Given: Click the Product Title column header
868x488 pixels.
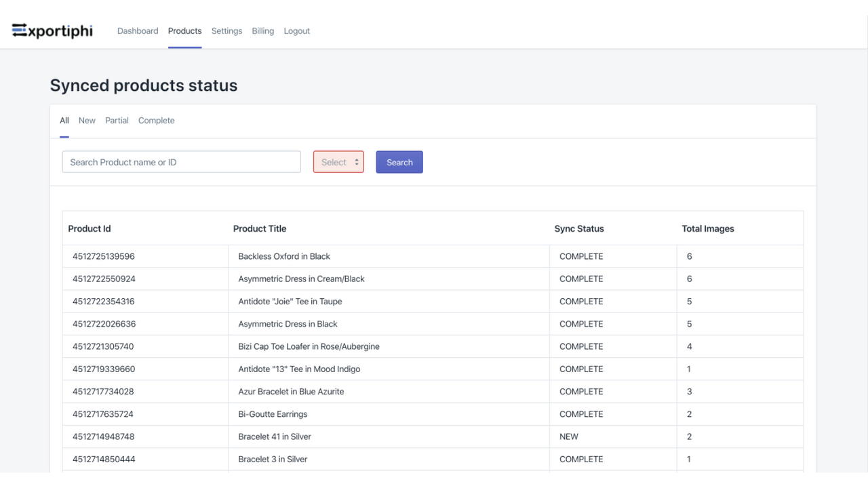Looking at the screenshot, I should pyautogui.click(x=260, y=228).
